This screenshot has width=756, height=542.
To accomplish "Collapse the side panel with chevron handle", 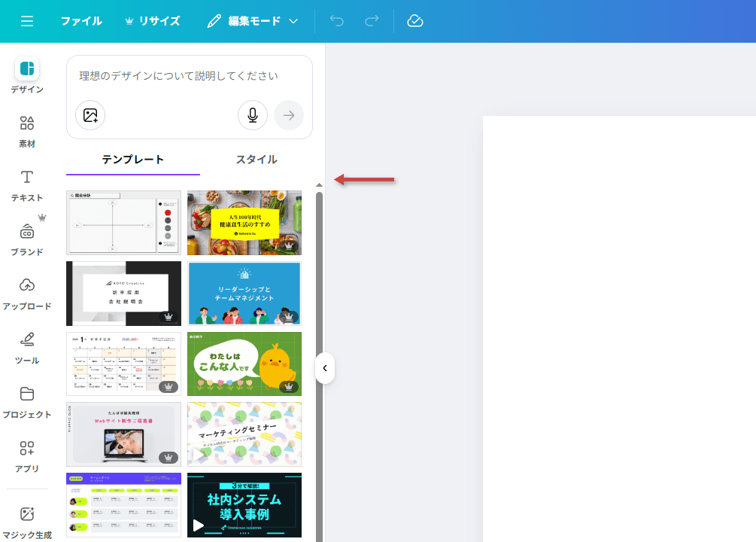I will [324, 368].
